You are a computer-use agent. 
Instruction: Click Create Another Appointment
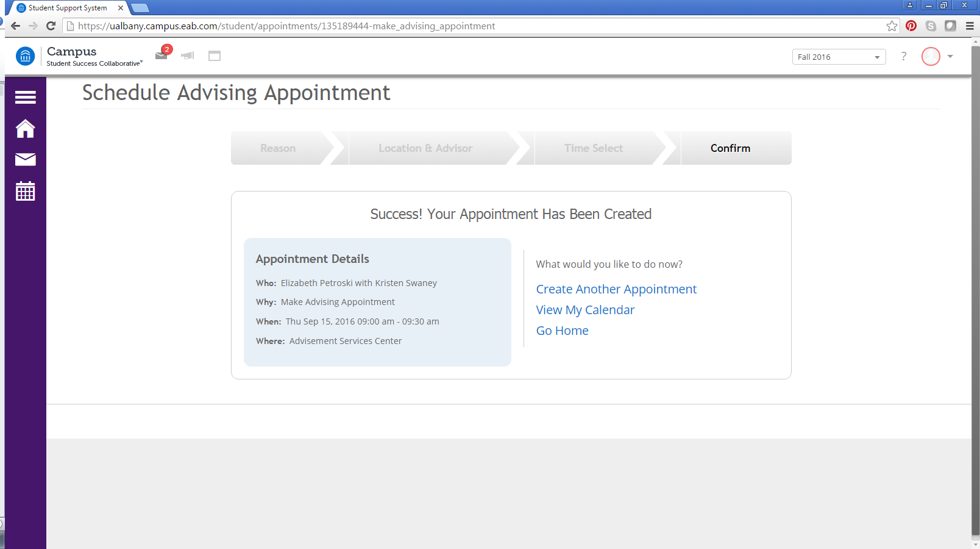click(616, 289)
